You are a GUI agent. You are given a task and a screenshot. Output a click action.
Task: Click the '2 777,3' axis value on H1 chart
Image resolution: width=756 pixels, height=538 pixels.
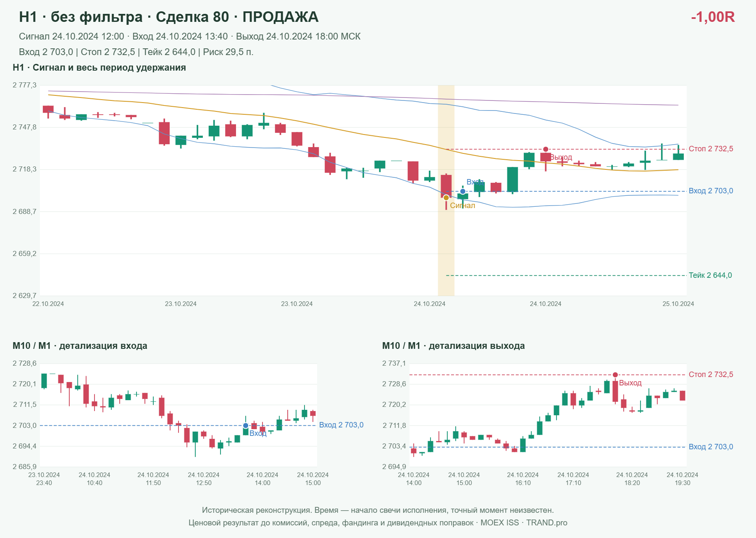(x=24, y=85)
